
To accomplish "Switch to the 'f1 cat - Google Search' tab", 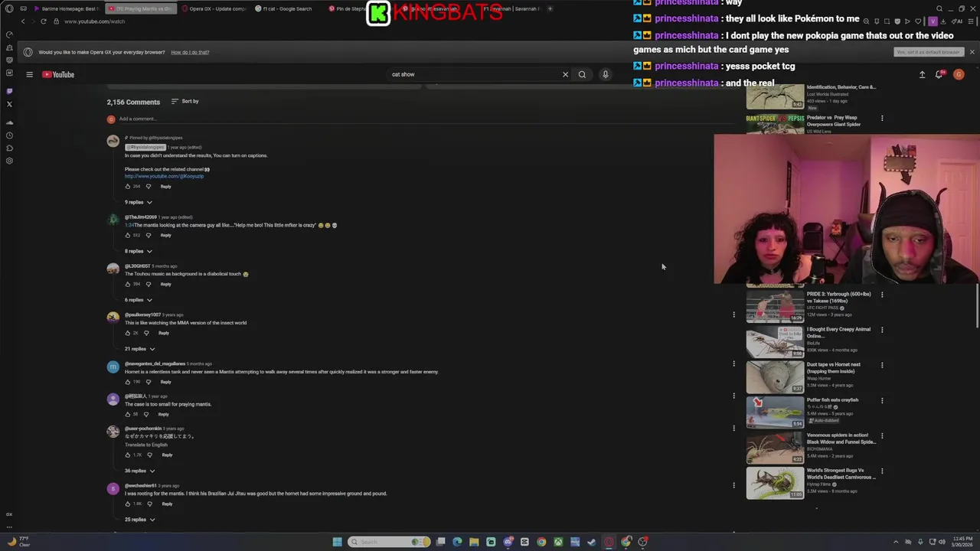I will 288,8.
